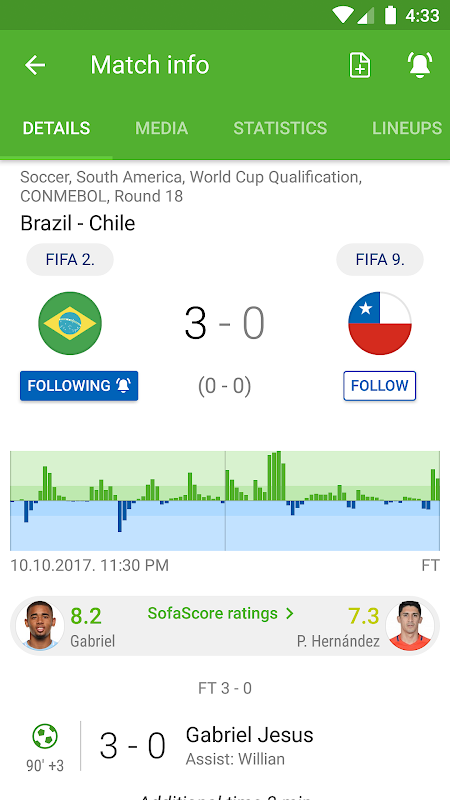Tap the FIFA 9. ranking badge
This screenshot has height=800, width=450.
pos(380,260)
